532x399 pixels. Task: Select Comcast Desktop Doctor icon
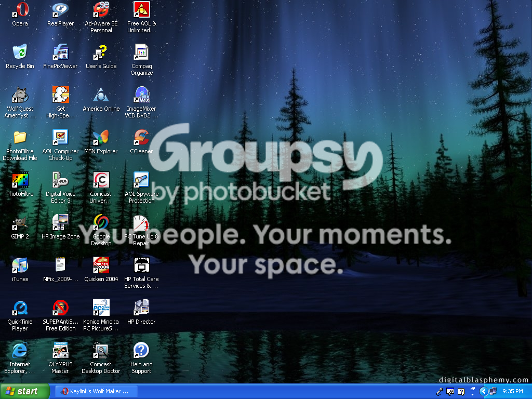(x=101, y=351)
